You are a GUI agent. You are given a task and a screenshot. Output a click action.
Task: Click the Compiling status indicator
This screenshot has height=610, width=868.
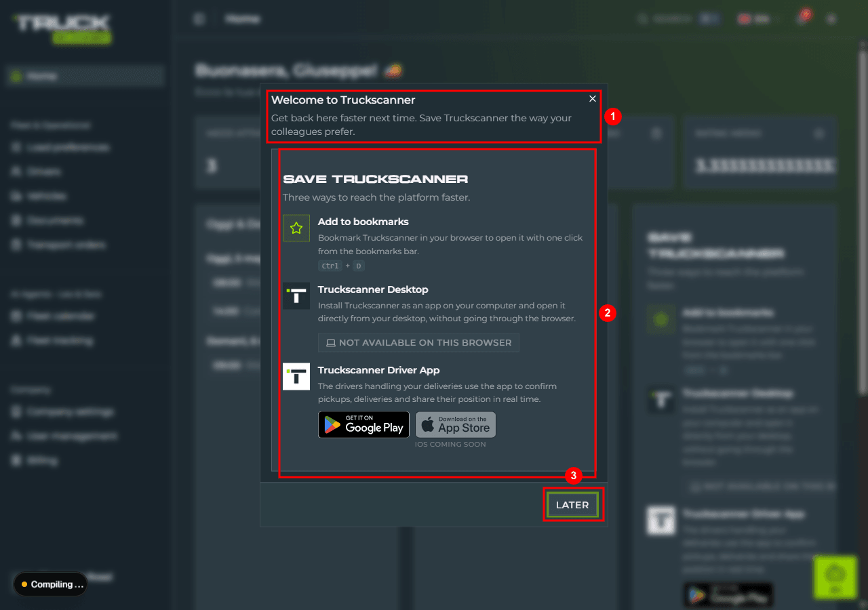[x=51, y=584]
